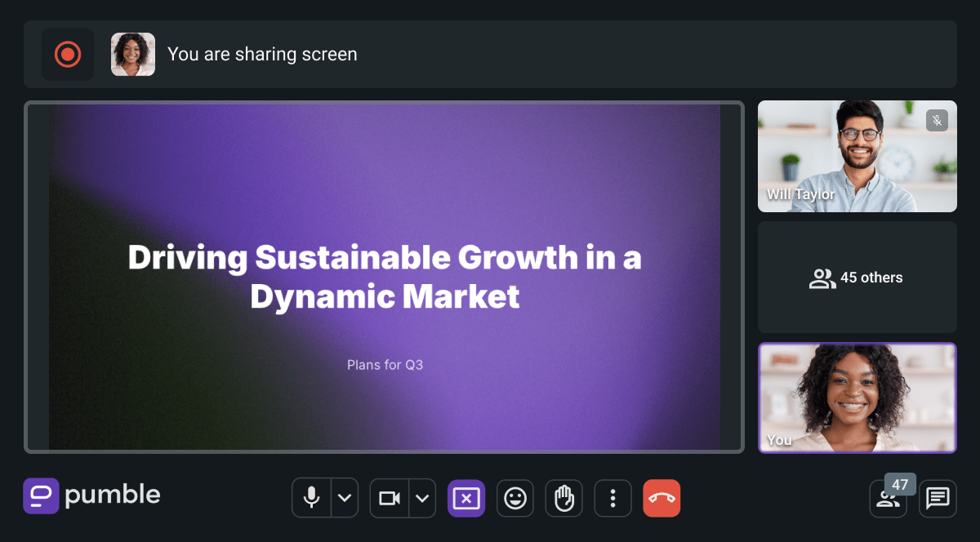Screen dimensions: 980x542
Task: Open participants list showing 47
Action: pyautogui.click(x=889, y=499)
